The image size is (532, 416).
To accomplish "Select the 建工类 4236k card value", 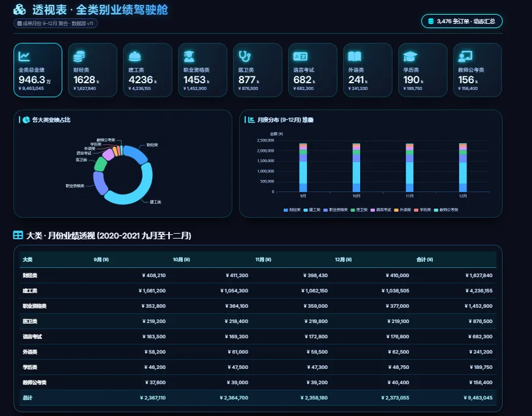I will (x=142, y=80).
